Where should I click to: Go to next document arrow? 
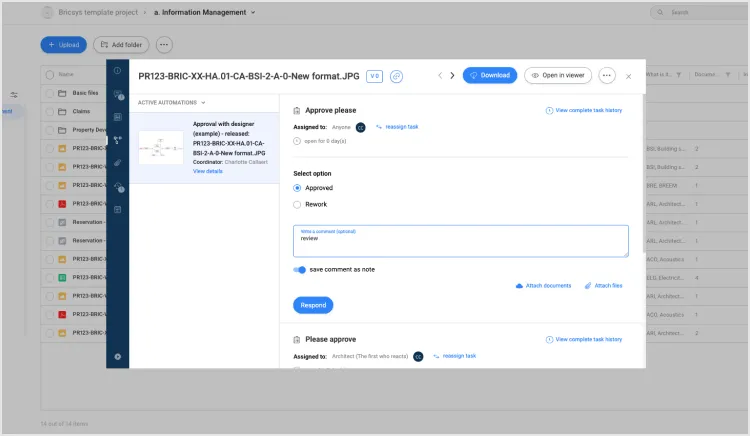click(452, 76)
